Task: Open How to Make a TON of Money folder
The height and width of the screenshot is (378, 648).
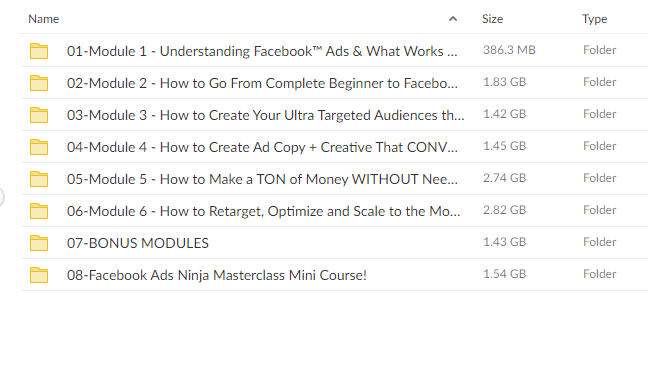Action: coord(262,179)
